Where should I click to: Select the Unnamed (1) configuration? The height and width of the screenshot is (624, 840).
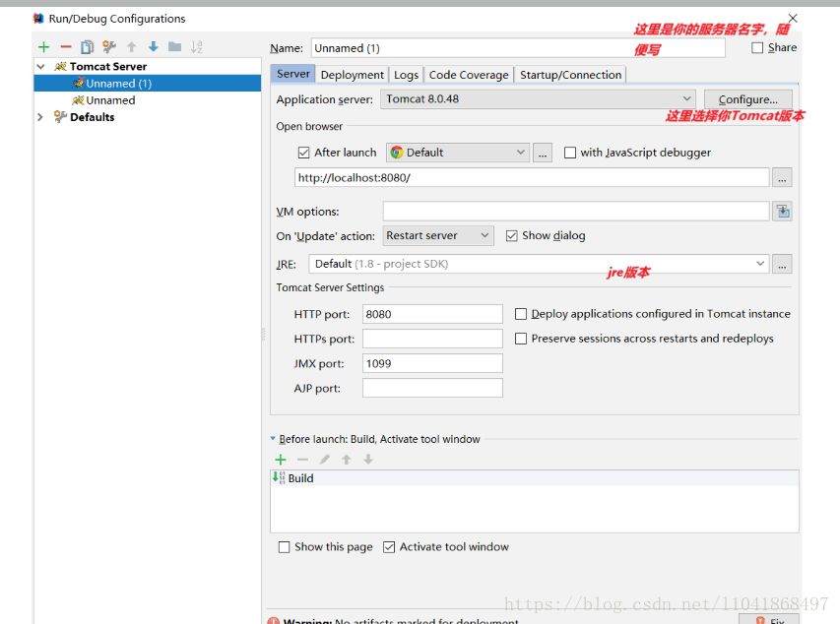148,83
